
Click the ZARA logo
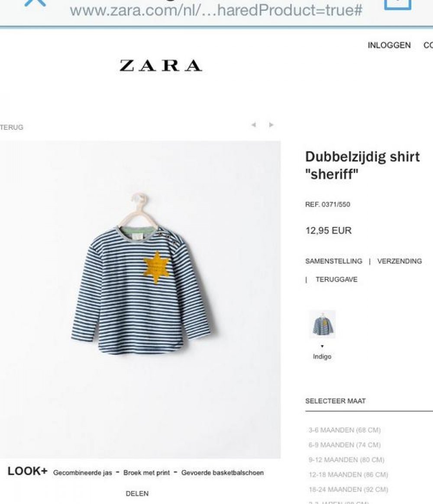point(161,66)
